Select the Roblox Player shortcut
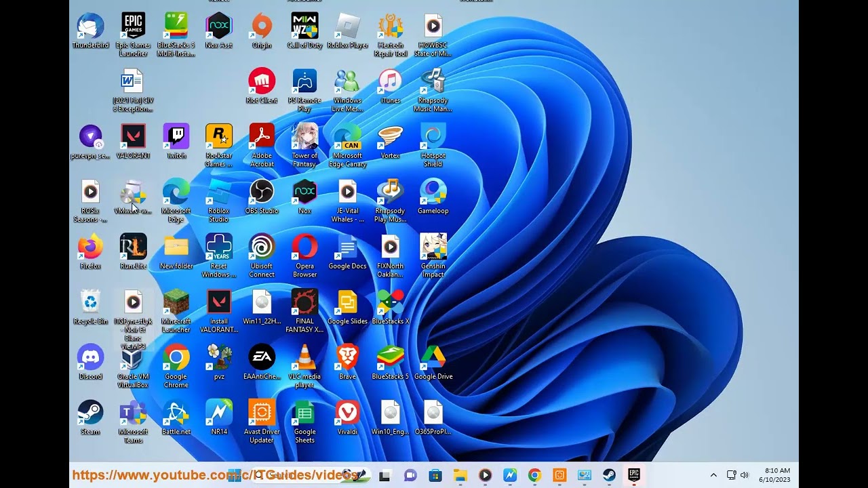Viewport: 868px width, 488px height. pyautogui.click(x=347, y=31)
